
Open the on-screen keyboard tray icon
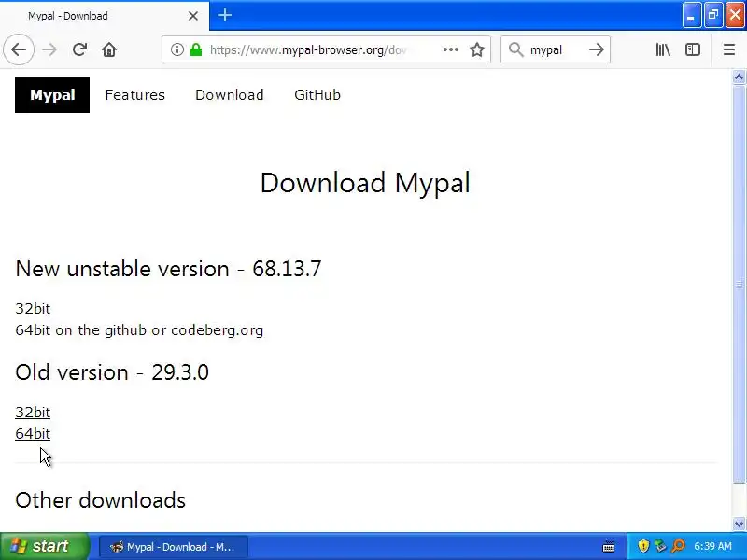coord(609,546)
